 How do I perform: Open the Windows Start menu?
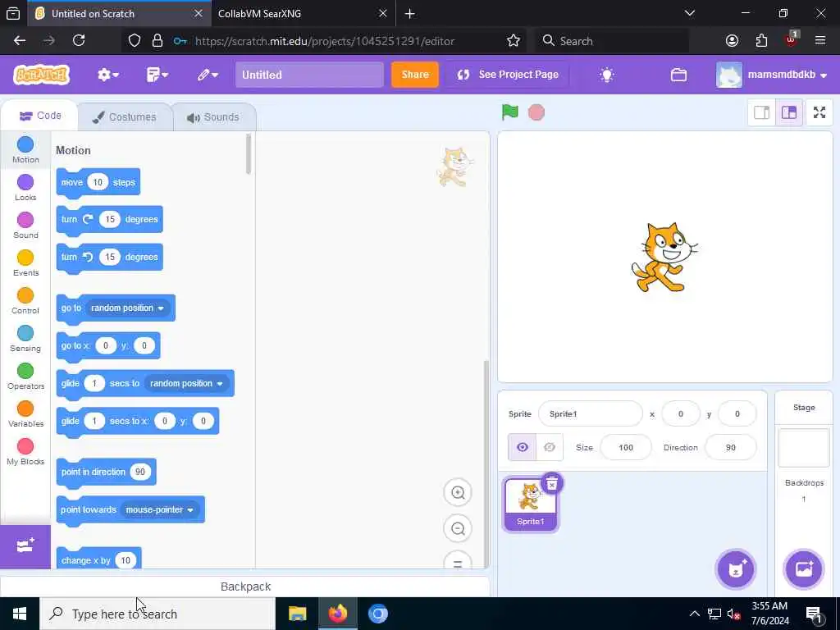pyautogui.click(x=20, y=614)
